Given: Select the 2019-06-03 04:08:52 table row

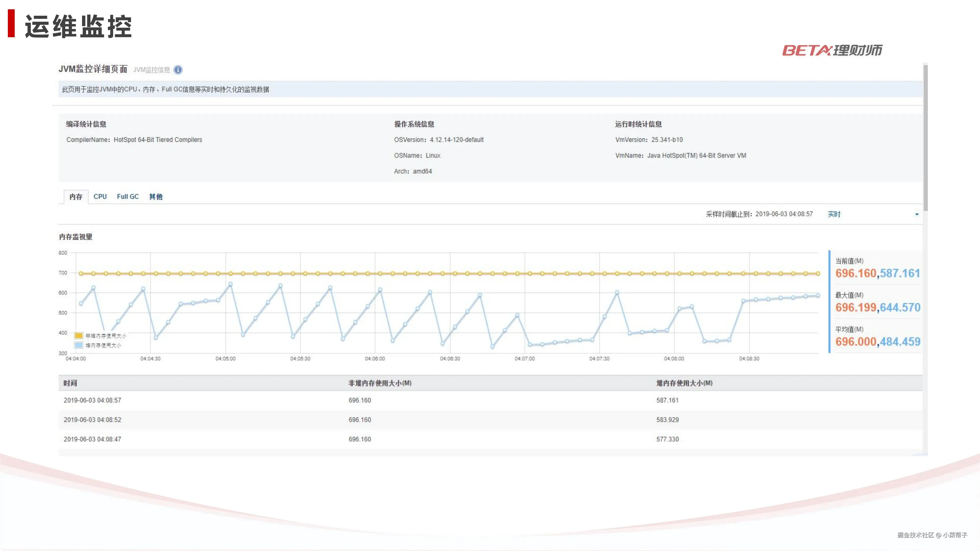Looking at the screenshot, I should [x=92, y=420].
